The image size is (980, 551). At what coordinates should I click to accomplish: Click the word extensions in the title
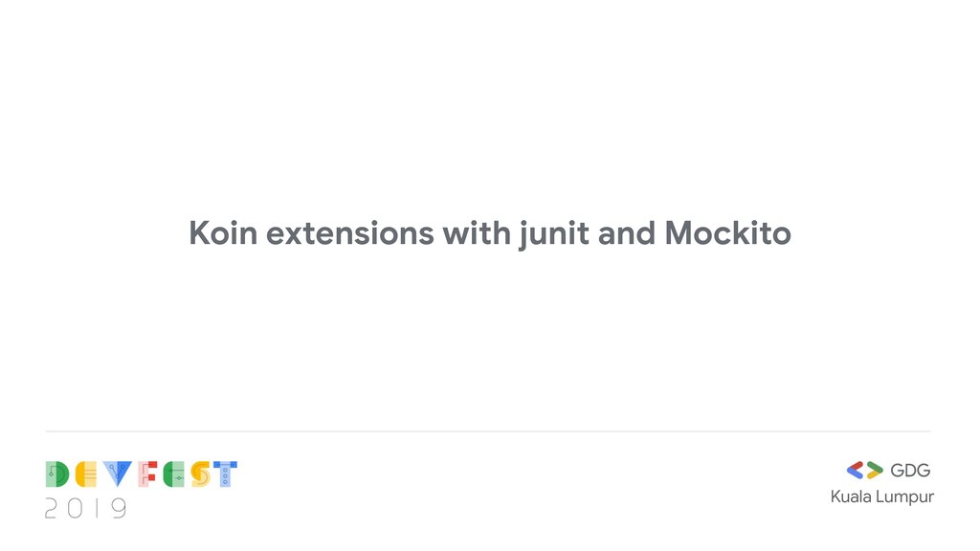pyautogui.click(x=350, y=233)
